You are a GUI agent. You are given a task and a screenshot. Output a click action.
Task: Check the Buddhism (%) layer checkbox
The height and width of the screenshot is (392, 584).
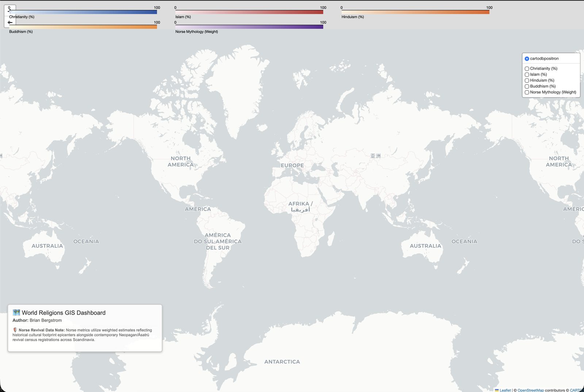[x=527, y=87]
